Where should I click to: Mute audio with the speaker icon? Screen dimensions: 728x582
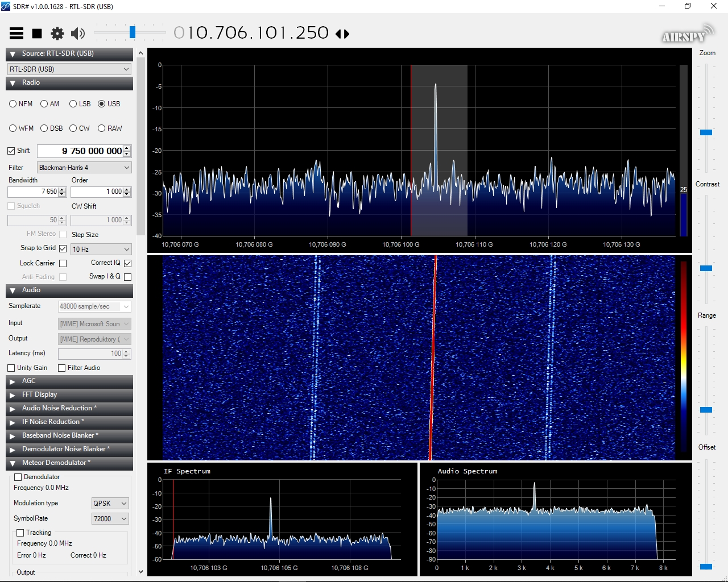(x=78, y=34)
